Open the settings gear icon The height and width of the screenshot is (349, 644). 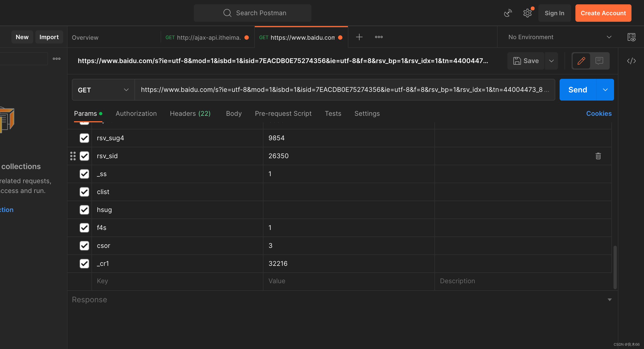528,13
